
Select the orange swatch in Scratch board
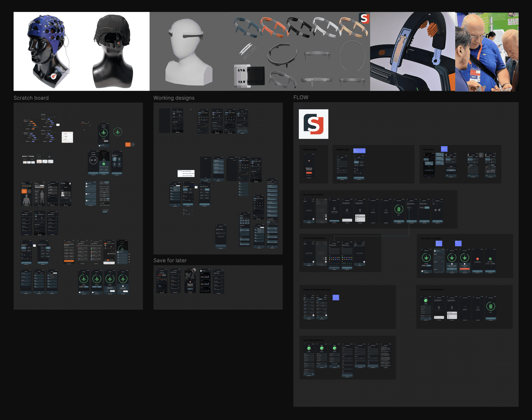(x=128, y=145)
